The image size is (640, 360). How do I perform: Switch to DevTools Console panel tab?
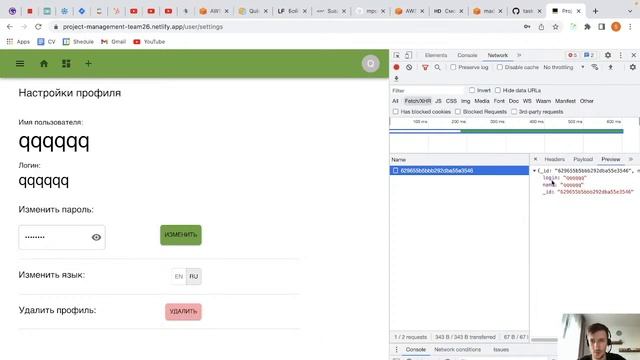point(467,55)
